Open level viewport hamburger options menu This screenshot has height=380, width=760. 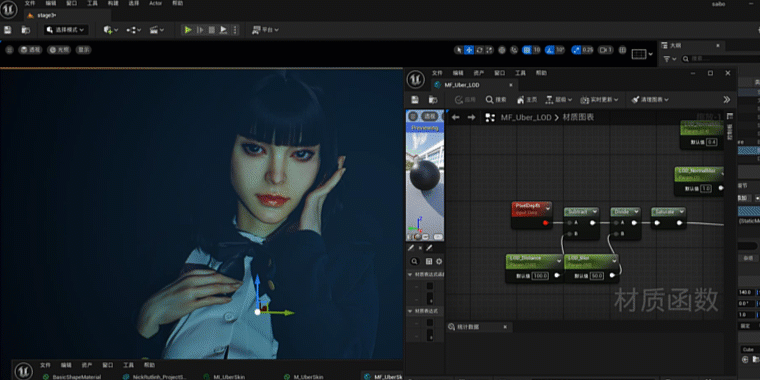[9, 49]
